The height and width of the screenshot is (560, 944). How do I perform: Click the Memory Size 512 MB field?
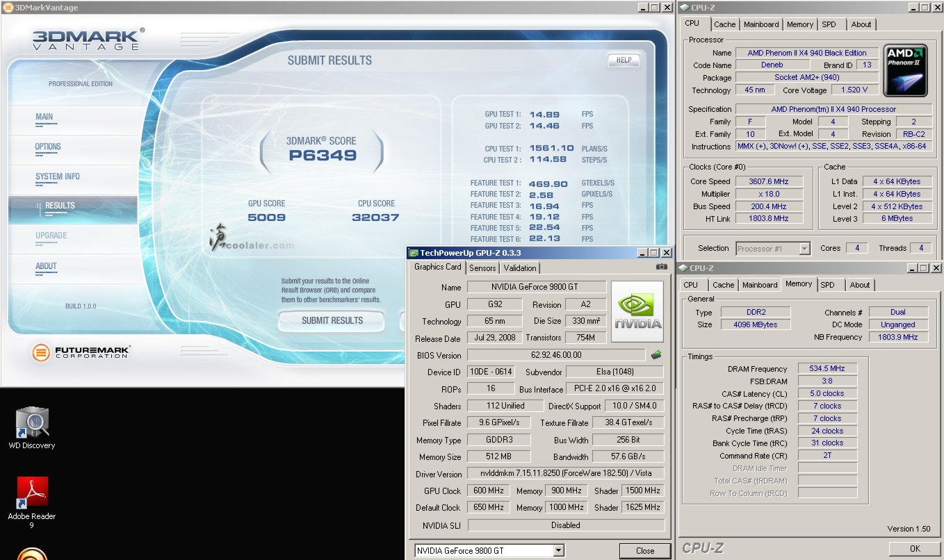498,457
